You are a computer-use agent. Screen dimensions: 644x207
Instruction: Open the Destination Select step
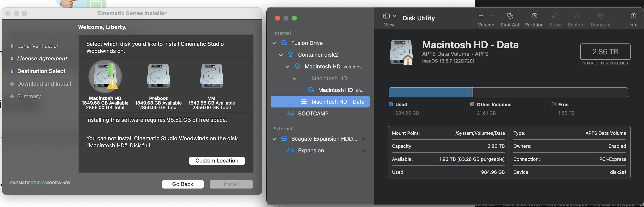click(41, 71)
